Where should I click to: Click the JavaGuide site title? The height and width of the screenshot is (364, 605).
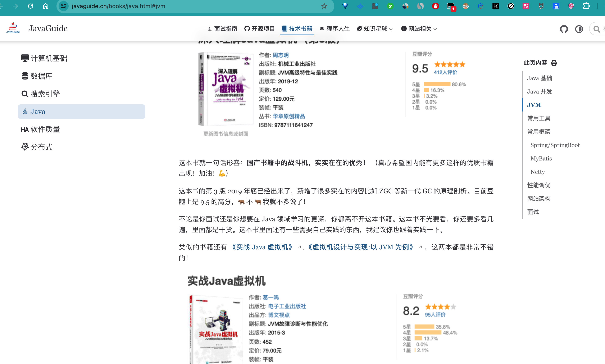48,28
